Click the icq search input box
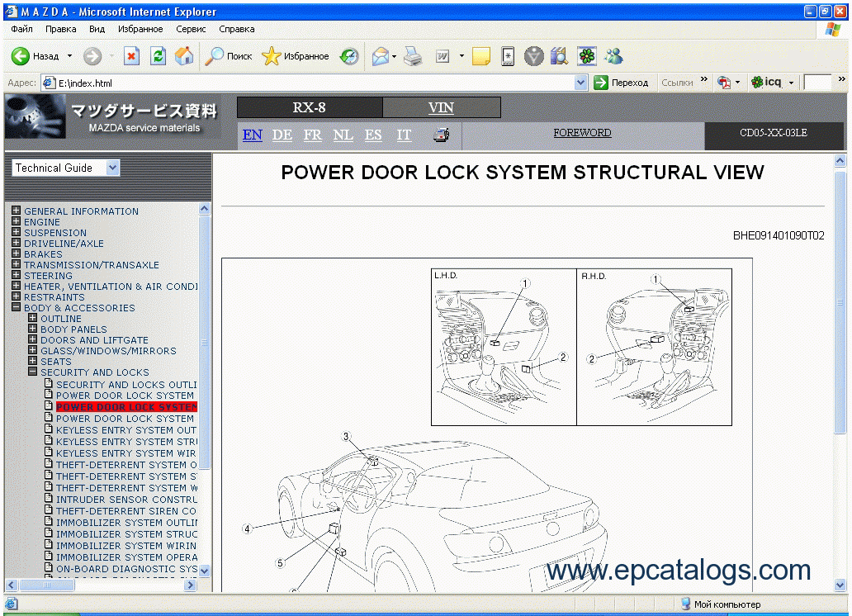852x616 pixels. pyautogui.click(x=817, y=83)
